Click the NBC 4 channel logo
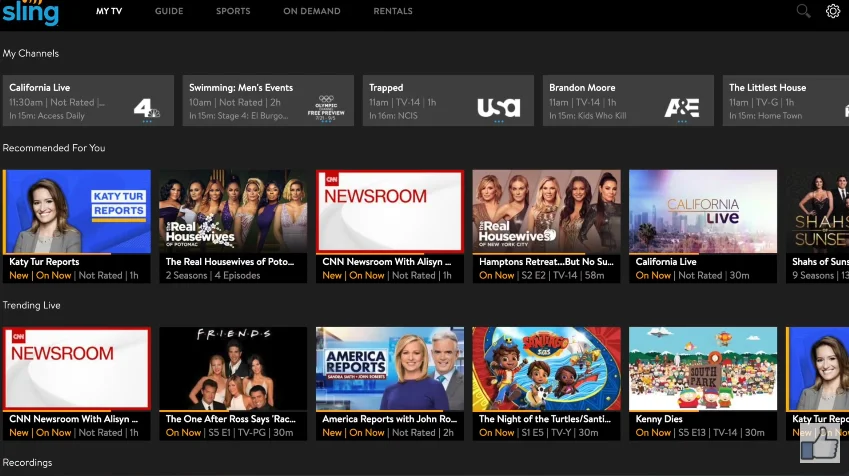849x476 pixels. (x=147, y=108)
